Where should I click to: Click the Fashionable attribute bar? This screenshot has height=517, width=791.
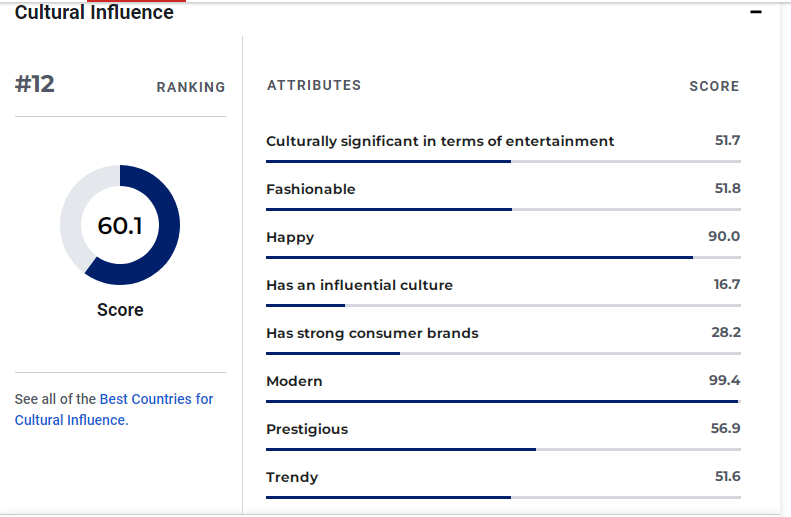coord(503,209)
